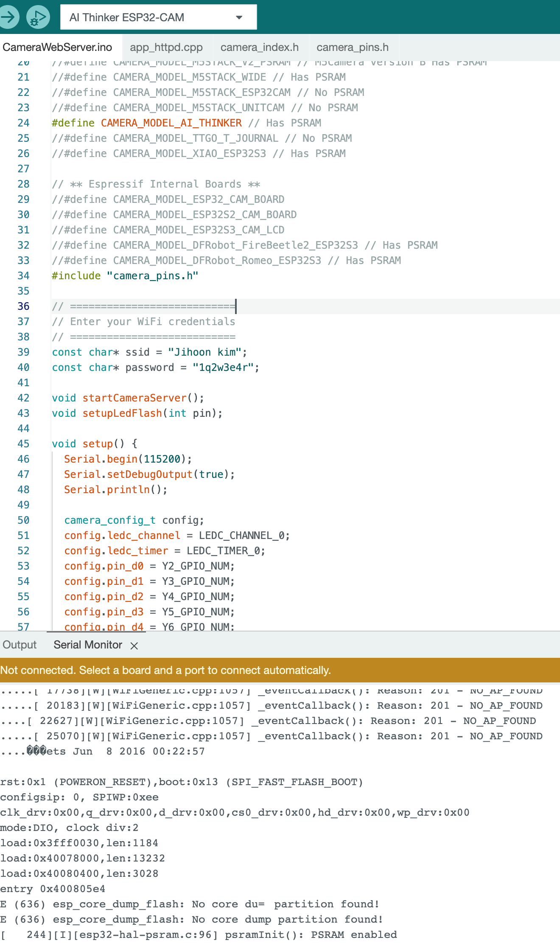The image size is (560, 943).
Task: Close the Serial Monitor panel
Action: pyautogui.click(x=134, y=646)
